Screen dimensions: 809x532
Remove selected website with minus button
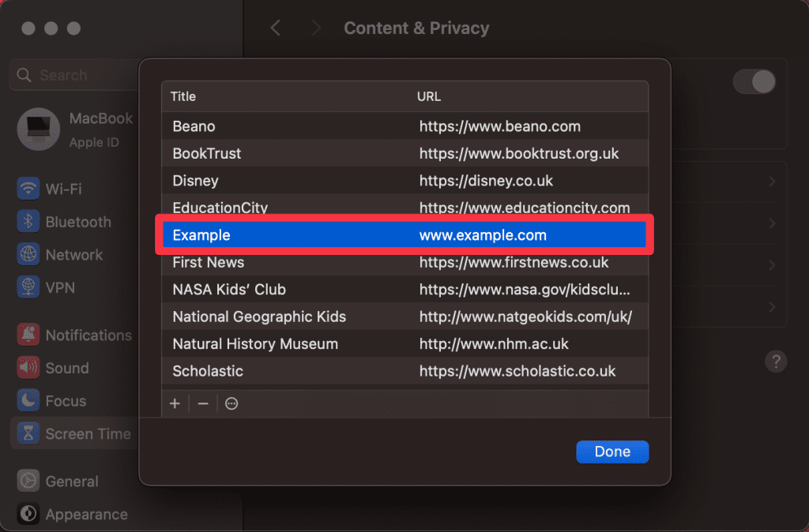(x=203, y=403)
